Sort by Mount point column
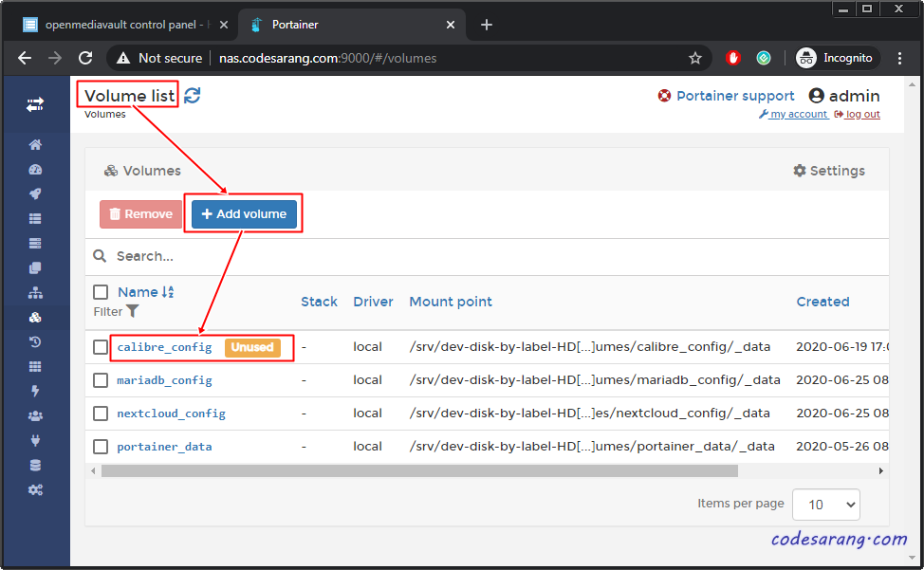Screen dimensions: 924x570 (451, 302)
